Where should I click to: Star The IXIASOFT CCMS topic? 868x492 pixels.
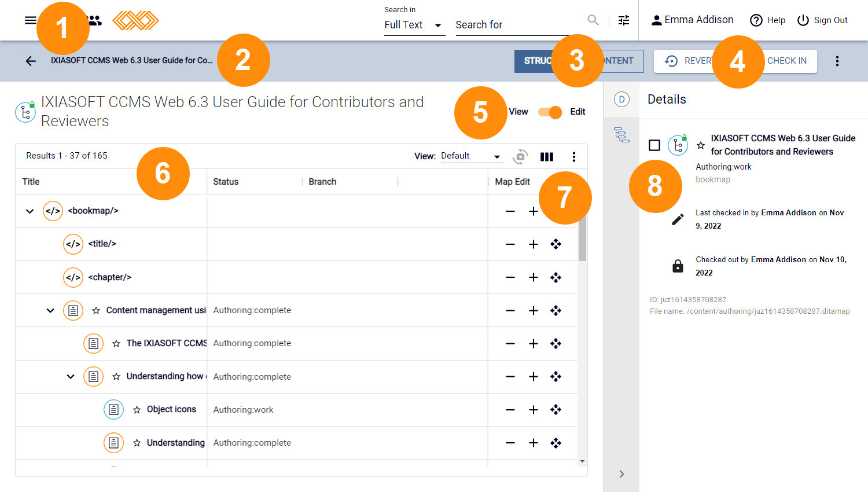coord(116,344)
